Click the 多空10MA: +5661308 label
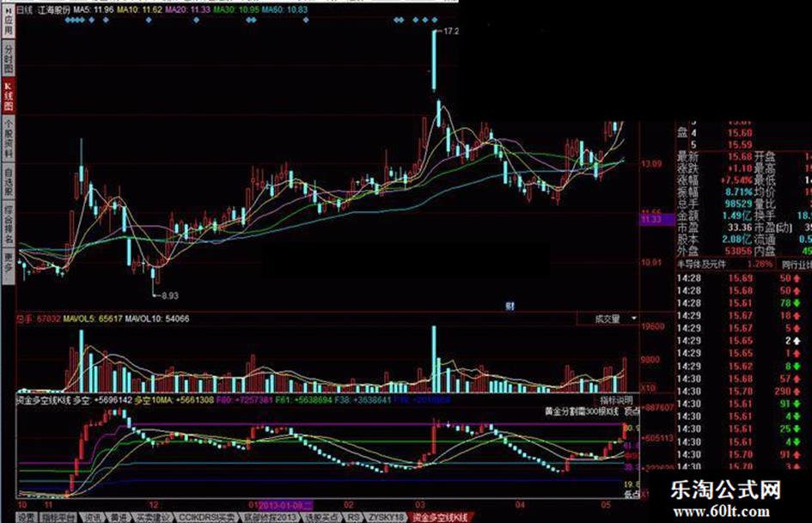Viewport: 812px width, 523px height. pyautogui.click(x=174, y=400)
